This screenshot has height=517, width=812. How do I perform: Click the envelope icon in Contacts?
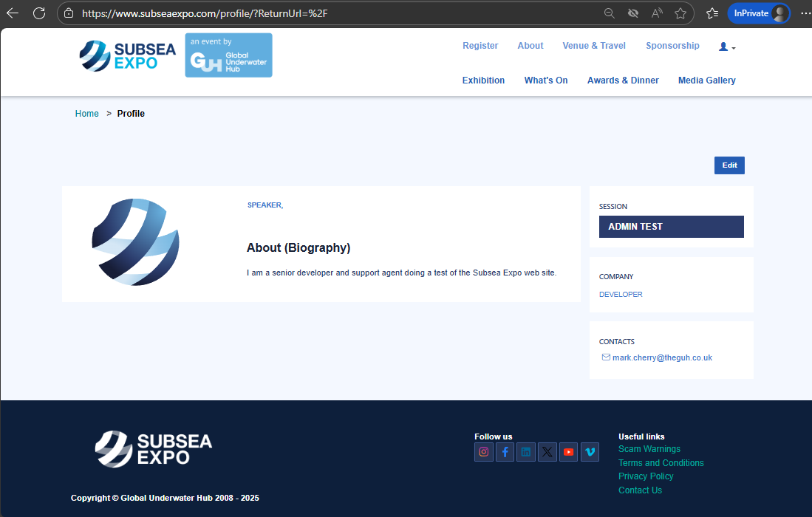[606, 357]
